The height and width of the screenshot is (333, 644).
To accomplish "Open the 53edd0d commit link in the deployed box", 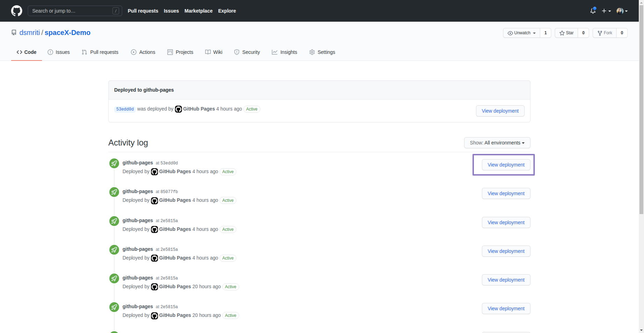I will (125, 109).
